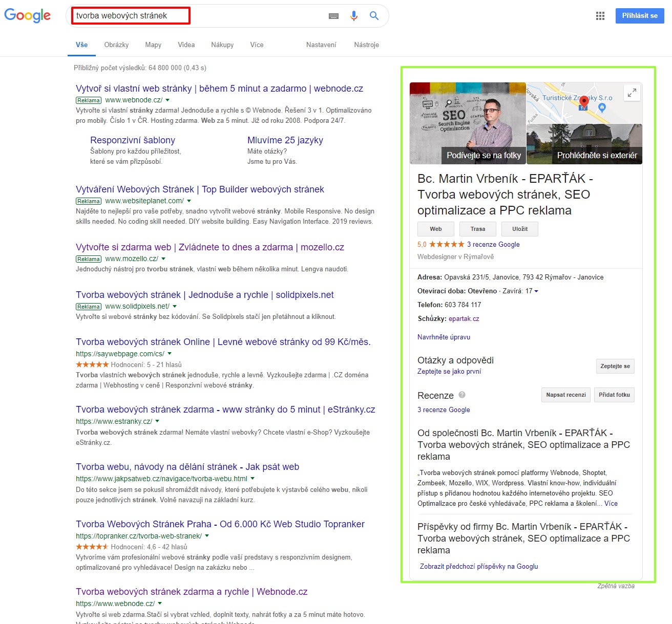Screen dimensions: 672x624
Task: Click the Reklama badge for solidpixels.net ad
Action: 89,307
